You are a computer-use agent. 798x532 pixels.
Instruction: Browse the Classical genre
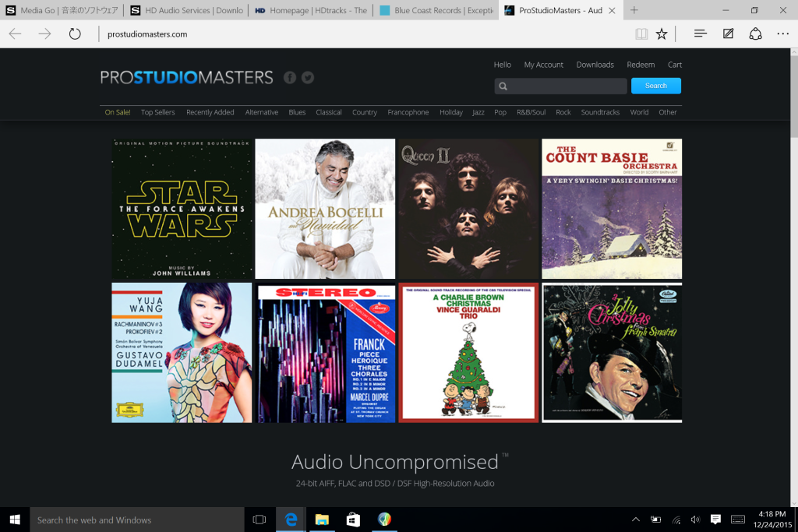[x=329, y=112]
